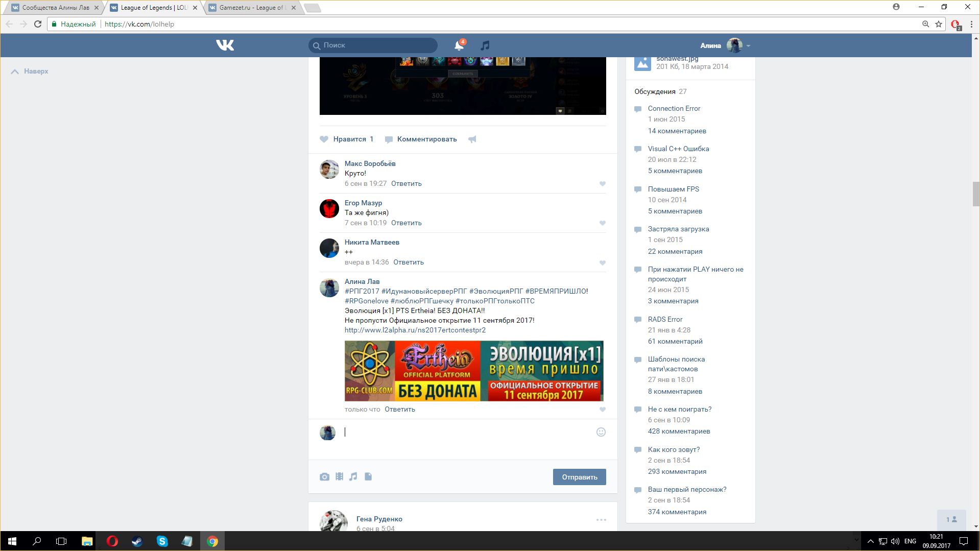Click the Отправить send button

(x=579, y=477)
